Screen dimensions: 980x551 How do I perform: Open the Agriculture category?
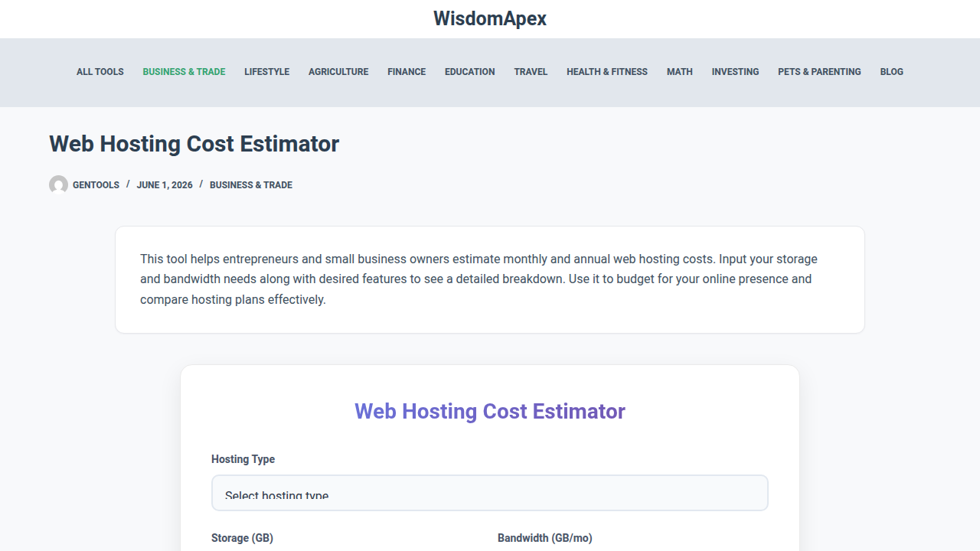pyautogui.click(x=338, y=72)
